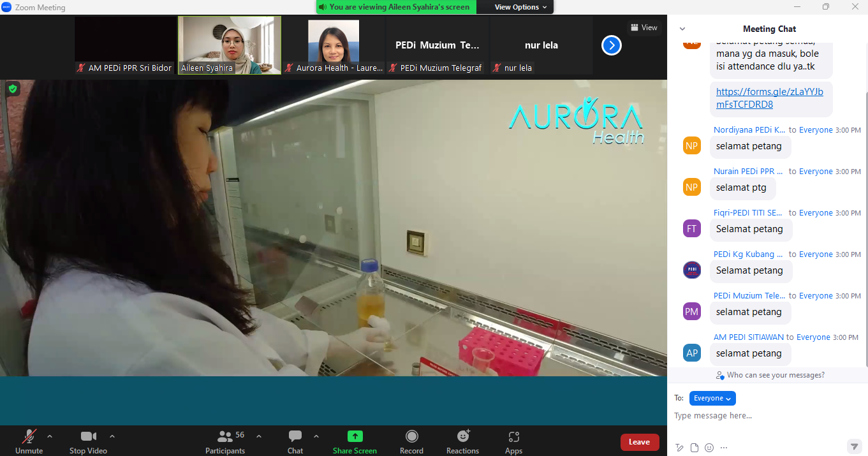Open chat text formatting icon
The height and width of the screenshot is (456, 868).
680,448
